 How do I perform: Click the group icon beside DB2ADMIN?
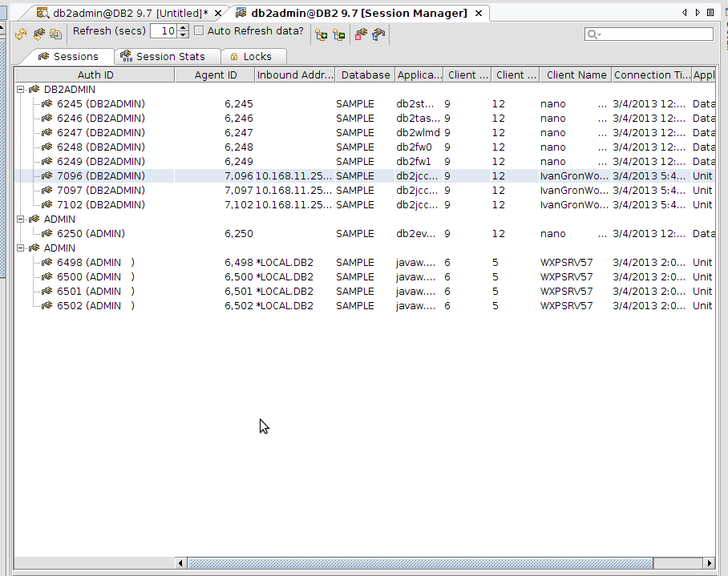(34, 90)
